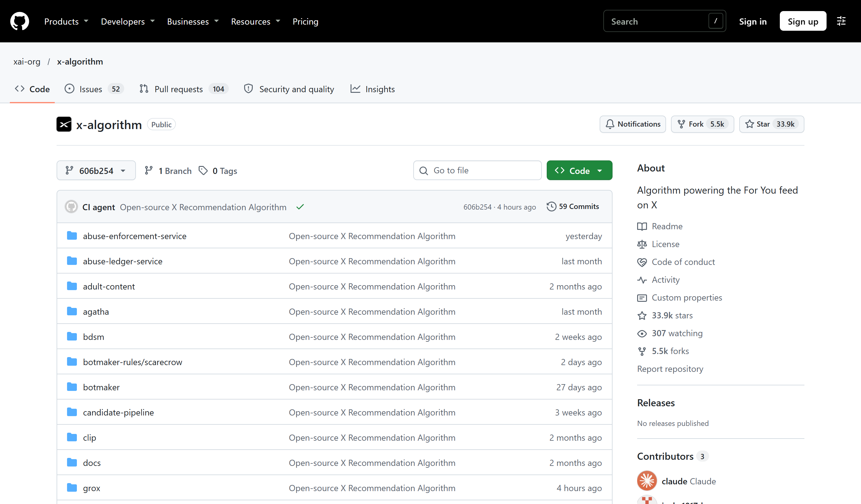861x504 pixels.
Task: Fork the x-algorithm repository
Action: [702, 124]
